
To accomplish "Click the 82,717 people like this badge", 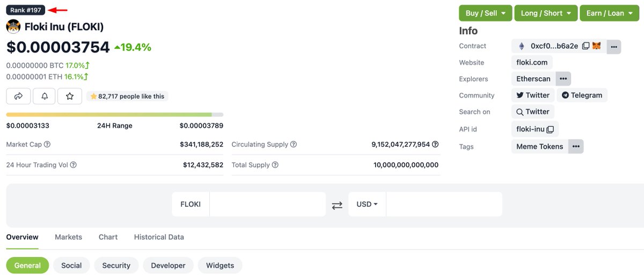I will click(127, 96).
